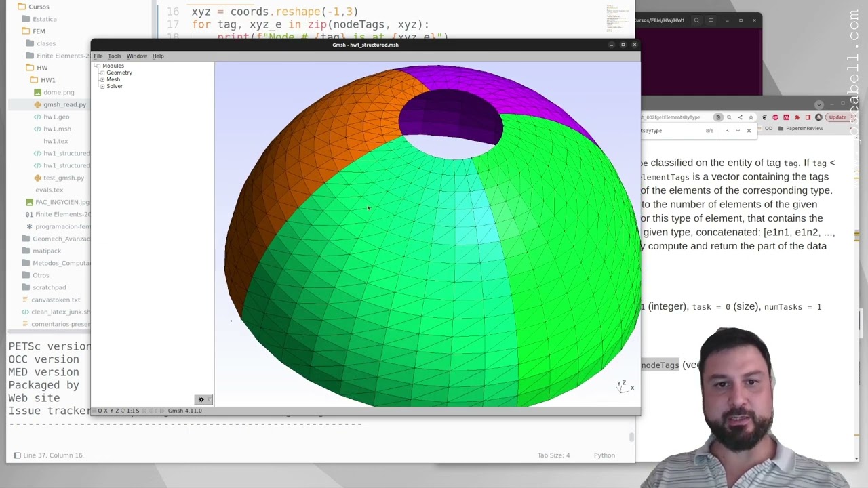Open the Gmsh gear options button
The width and height of the screenshot is (868, 488).
tap(201, 400)
